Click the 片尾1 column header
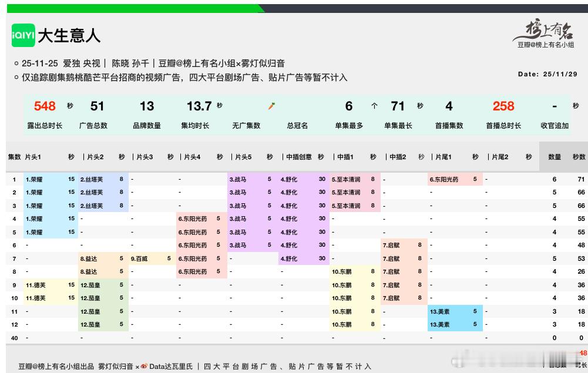Image resolution: width=588 pixels, height=373 pixels. (x=443, y=157)
